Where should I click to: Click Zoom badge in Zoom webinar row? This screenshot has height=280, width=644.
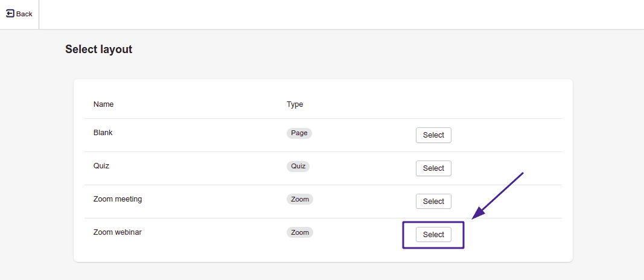(x=299, y=232)
